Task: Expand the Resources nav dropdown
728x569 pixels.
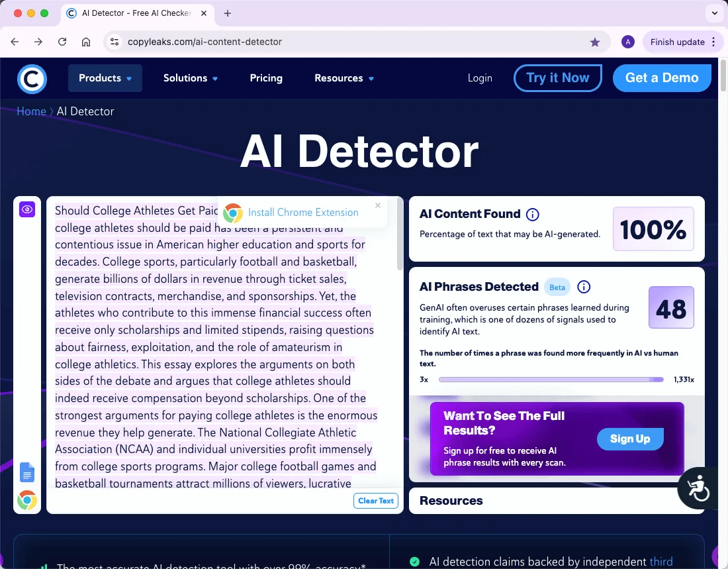Action: [344, 78]
